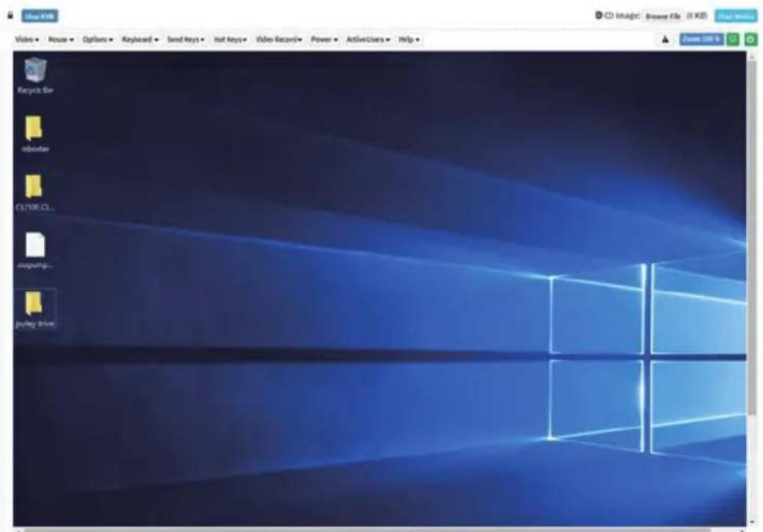Open the Video Record dropdown menu

coord(279,39)
